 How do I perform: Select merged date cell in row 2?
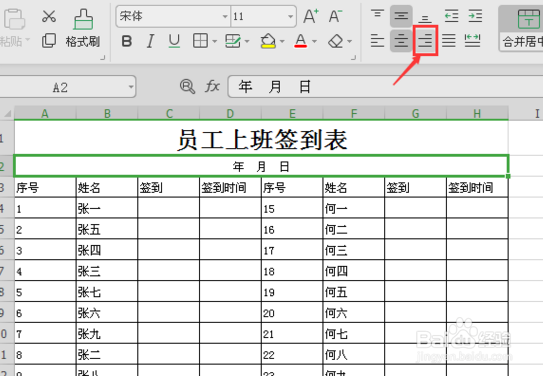[x=261, y=166]
